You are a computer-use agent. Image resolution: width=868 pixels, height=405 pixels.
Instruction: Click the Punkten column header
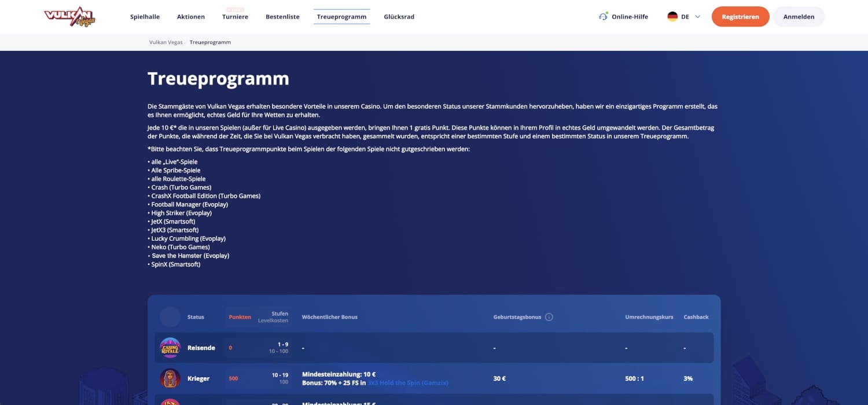pos(240,317)
